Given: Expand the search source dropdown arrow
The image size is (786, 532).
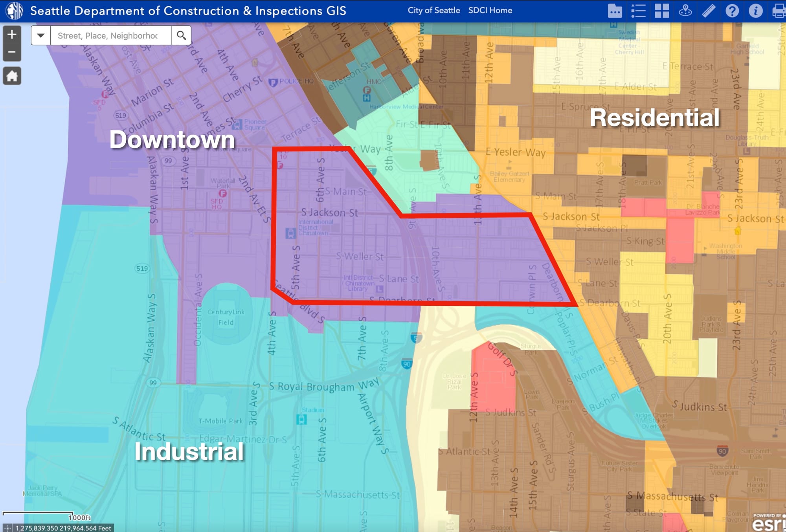Looking at the screenshot, I should pyautogui.click(x=40, y=35).
